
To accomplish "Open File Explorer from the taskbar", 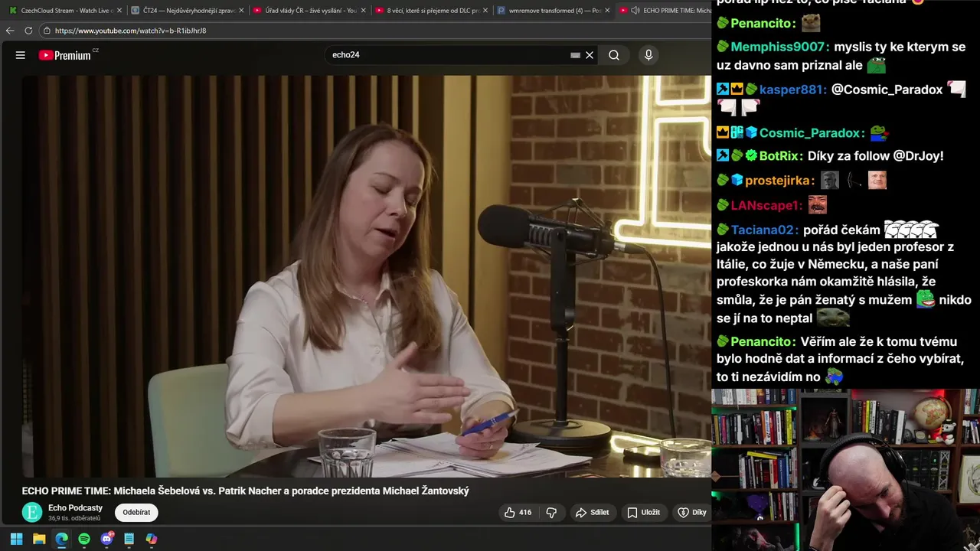I will tap(39, 539).
